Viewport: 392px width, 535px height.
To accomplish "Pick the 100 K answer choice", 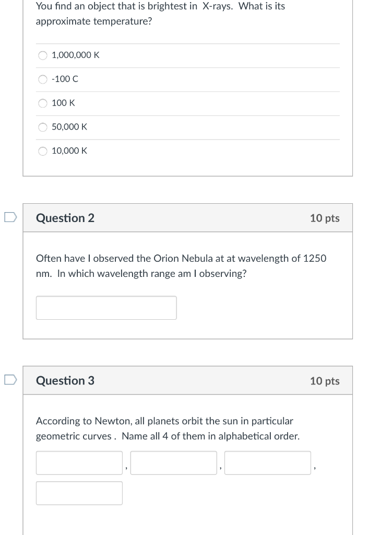I will pyautogui.click(x=43, y=103).
